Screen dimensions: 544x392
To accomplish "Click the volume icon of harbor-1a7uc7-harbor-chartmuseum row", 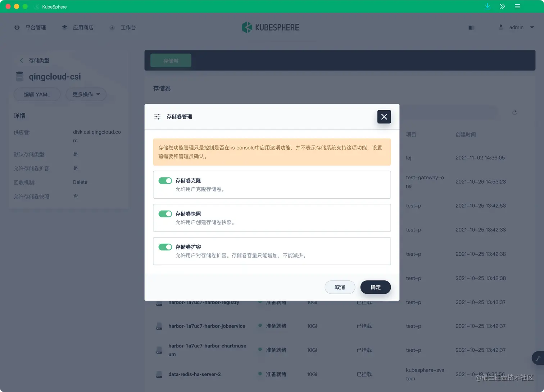I will tap(159, 350).
